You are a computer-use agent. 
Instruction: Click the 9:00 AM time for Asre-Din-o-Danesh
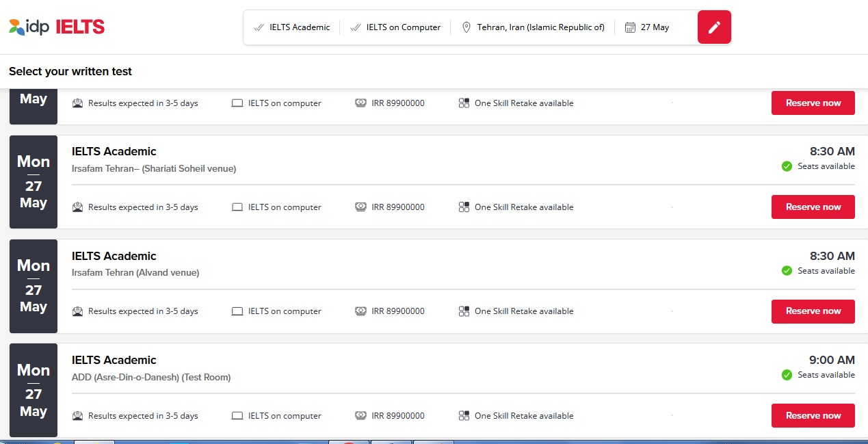(832, 360)
